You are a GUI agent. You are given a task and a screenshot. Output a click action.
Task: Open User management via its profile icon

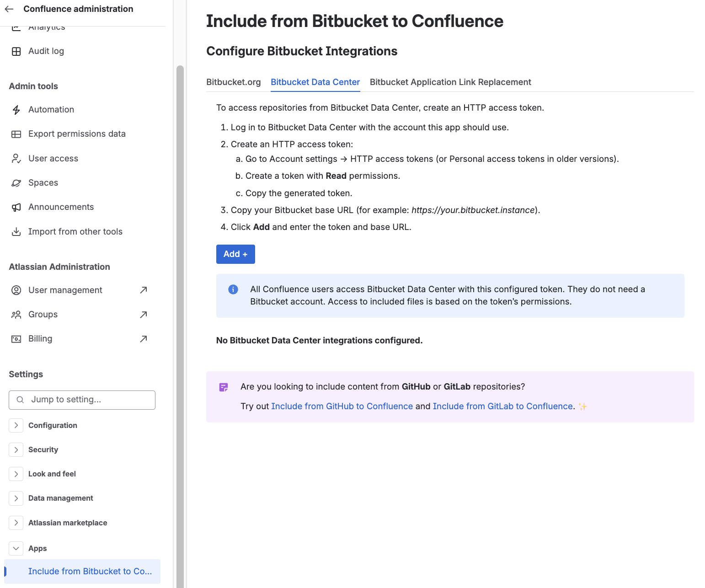16,290
